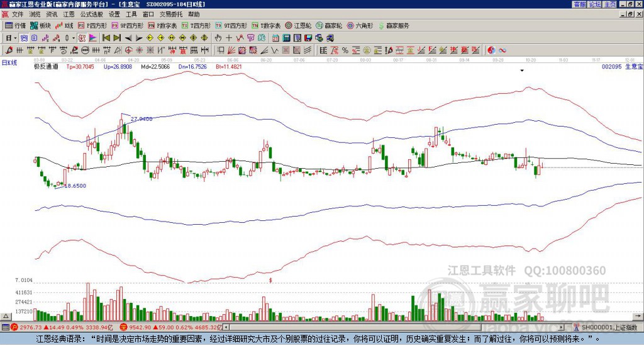The image size is (644, 345).
Task: Click the 日K线 label
Action: click(9, 62)
